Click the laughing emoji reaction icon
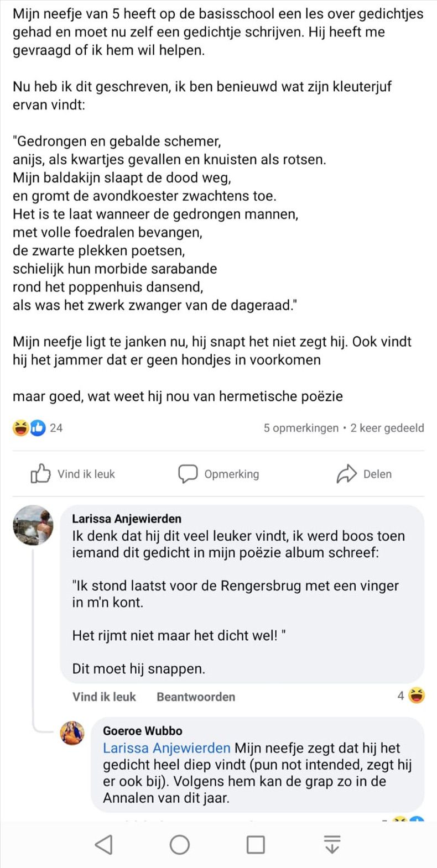This screenshot has width=437, height=868. pyautogui.click(x=20, y=427)
